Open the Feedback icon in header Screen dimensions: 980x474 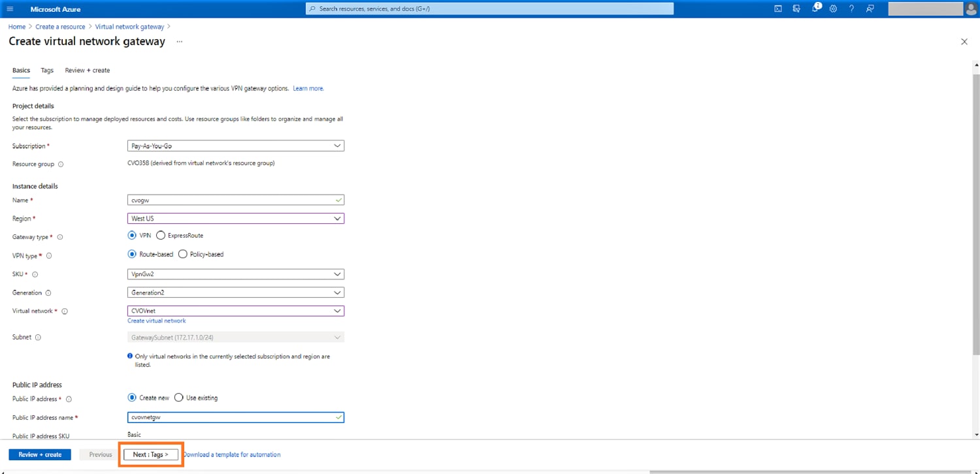tap(870, 8)
